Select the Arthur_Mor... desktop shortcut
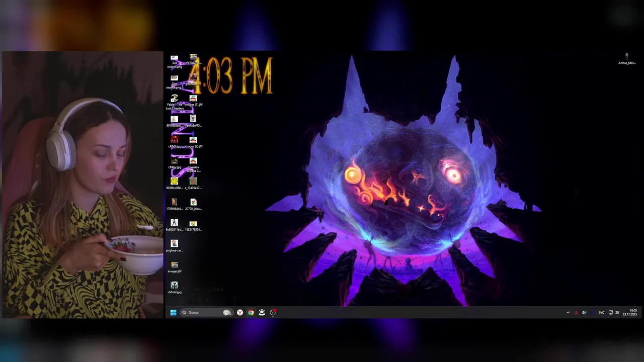Image resolution: width=644 pixels, height=362 pixels. tap(627, 59)
